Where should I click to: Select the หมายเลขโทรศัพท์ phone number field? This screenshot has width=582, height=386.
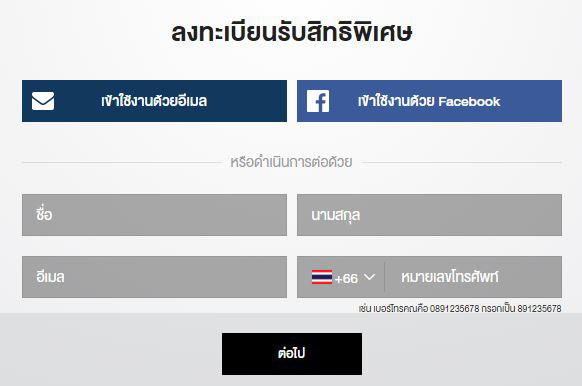474,277
